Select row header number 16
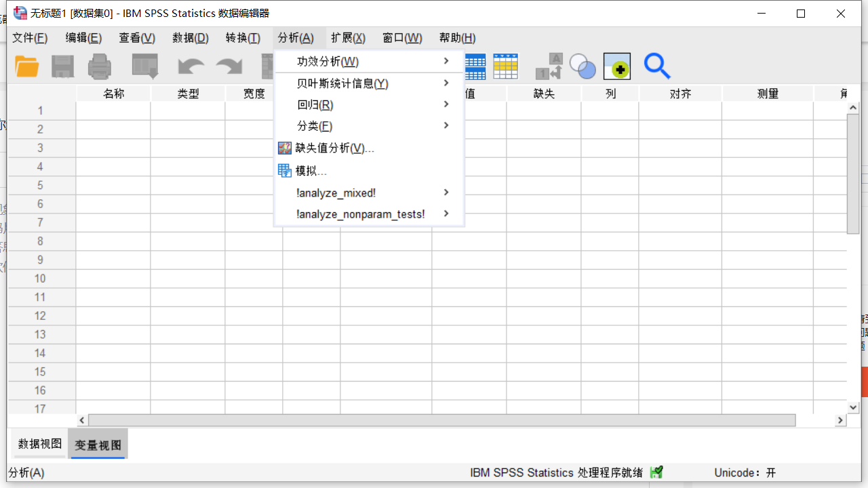868x488 pixels. coord(41,390)
